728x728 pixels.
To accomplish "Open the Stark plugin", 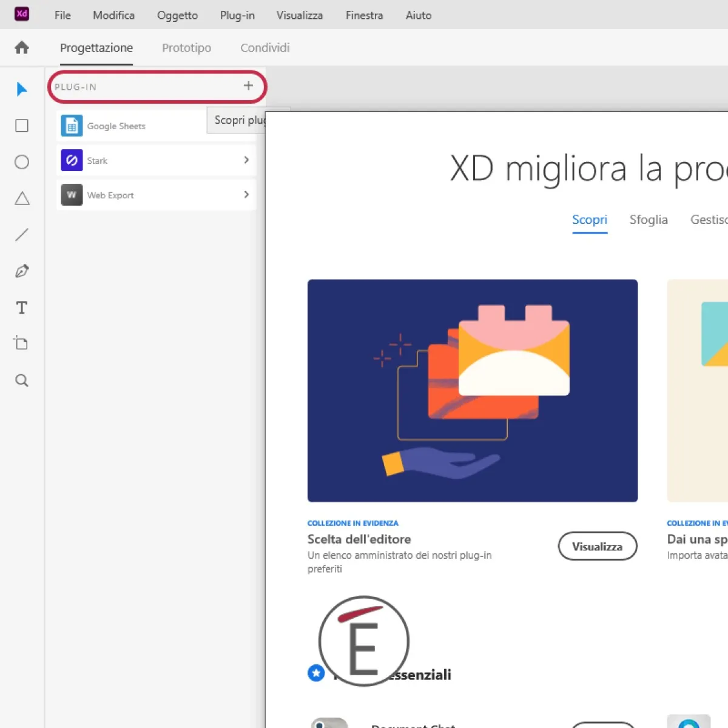I will click(x=96, y=160).
